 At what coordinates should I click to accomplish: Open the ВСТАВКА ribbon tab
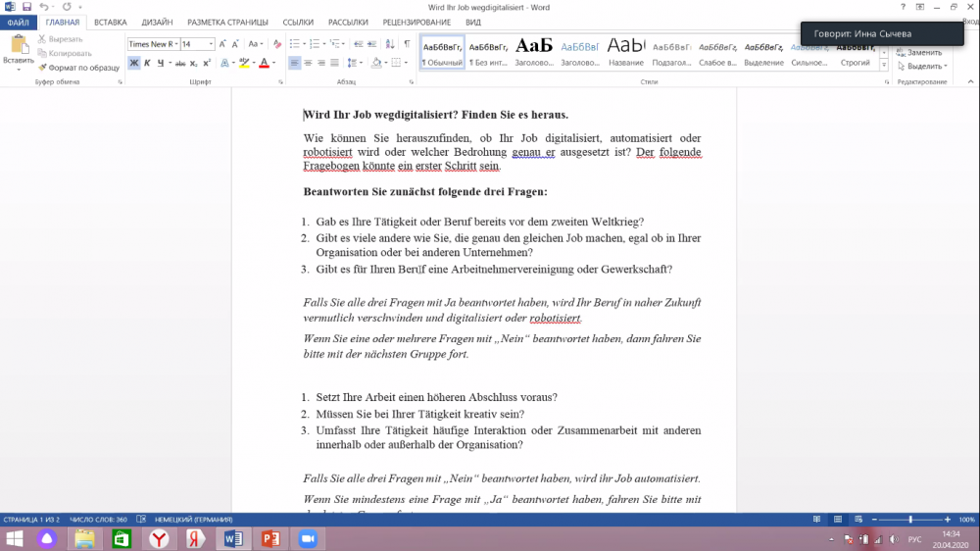(x=110, y=22)
